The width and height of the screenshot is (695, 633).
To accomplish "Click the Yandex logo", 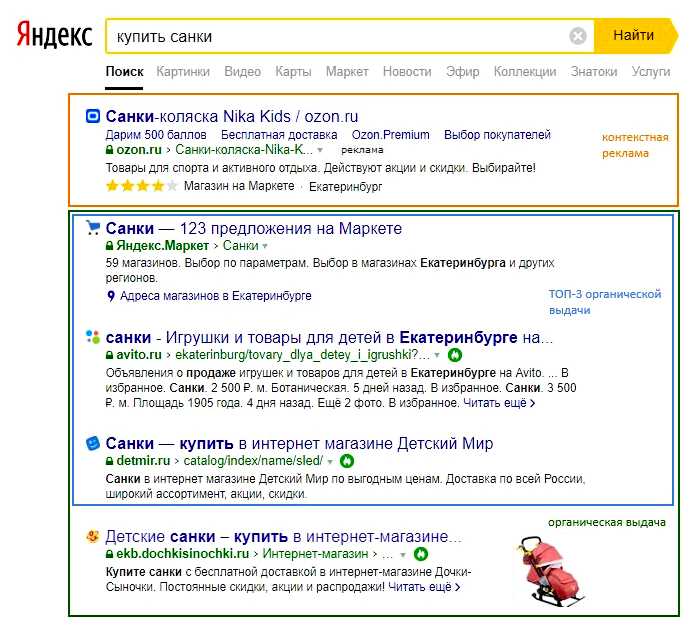I will (53, 36).
